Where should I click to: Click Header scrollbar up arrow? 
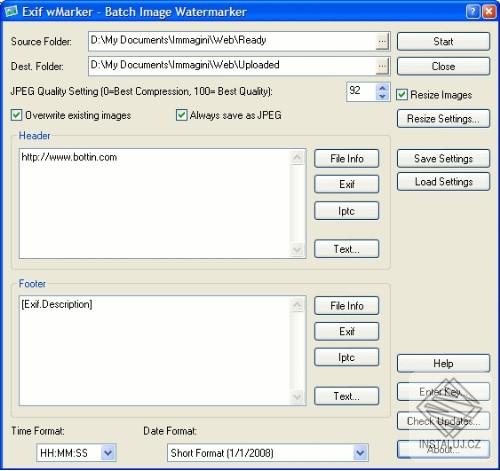297,157
